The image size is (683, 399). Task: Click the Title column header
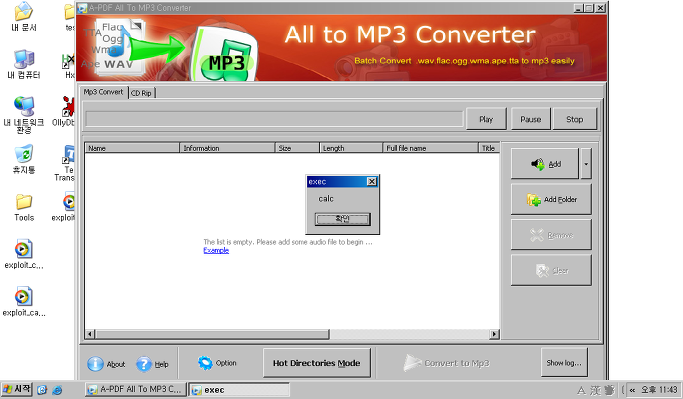(x=489, y=148)
